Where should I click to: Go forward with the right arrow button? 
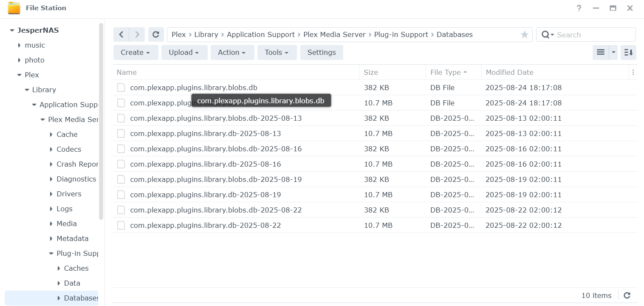(137, 34)
